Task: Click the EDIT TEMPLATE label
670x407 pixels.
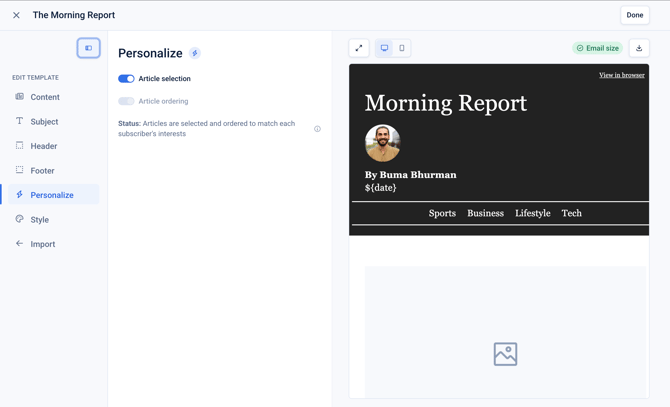Action: click(x=35, y=78)
